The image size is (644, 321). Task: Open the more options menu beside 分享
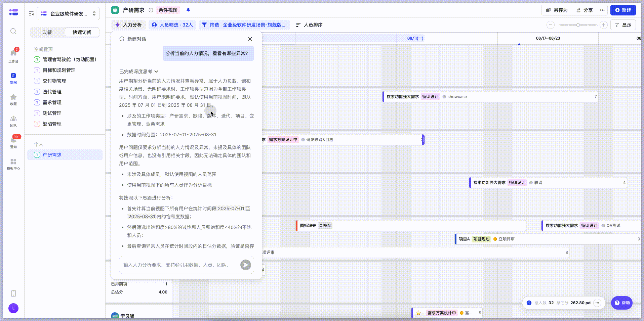[x=602, y=10]
